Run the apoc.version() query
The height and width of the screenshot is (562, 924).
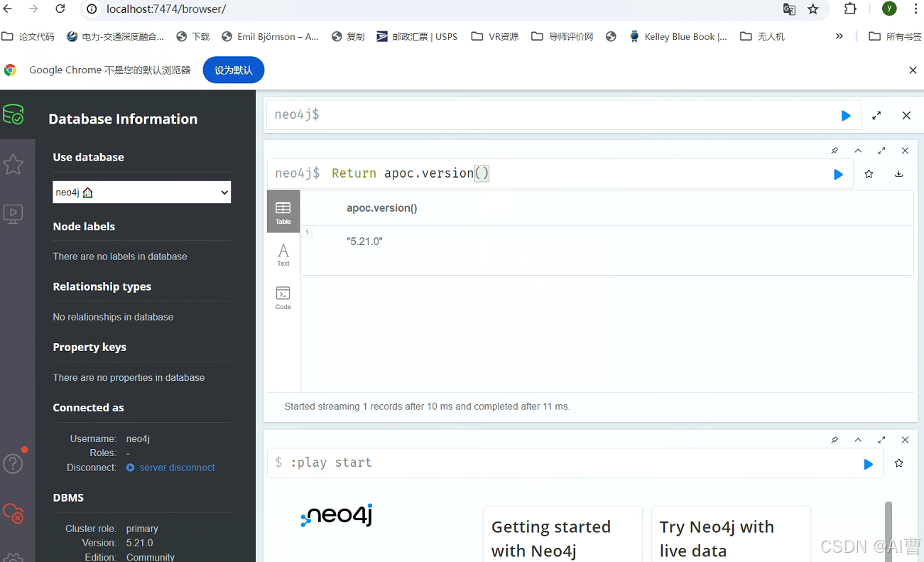838,173
